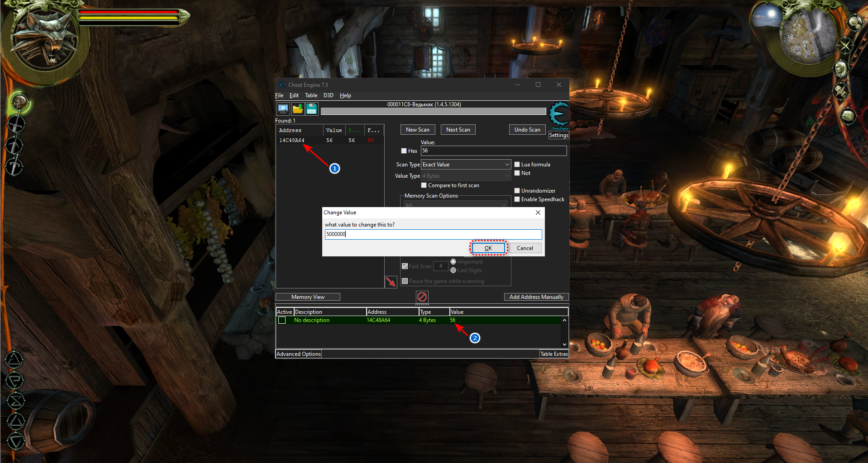Select the dagger weapon slot icon

click(14, 167)
